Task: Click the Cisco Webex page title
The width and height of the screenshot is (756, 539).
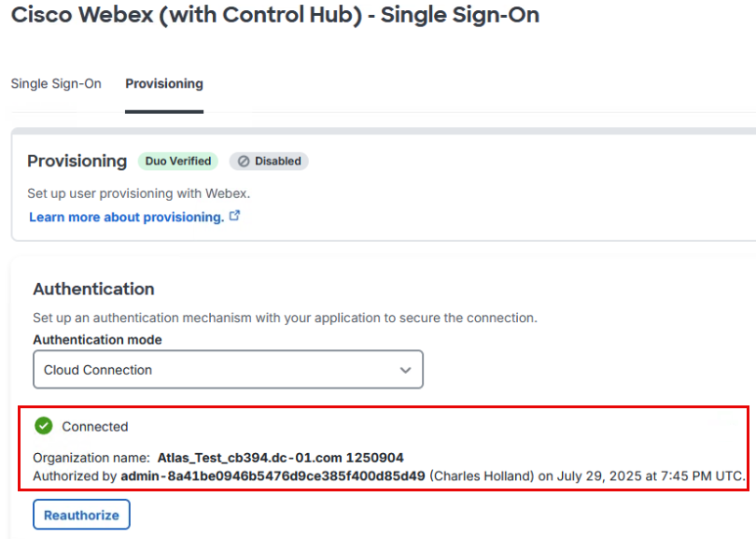Action: (274, 15)
